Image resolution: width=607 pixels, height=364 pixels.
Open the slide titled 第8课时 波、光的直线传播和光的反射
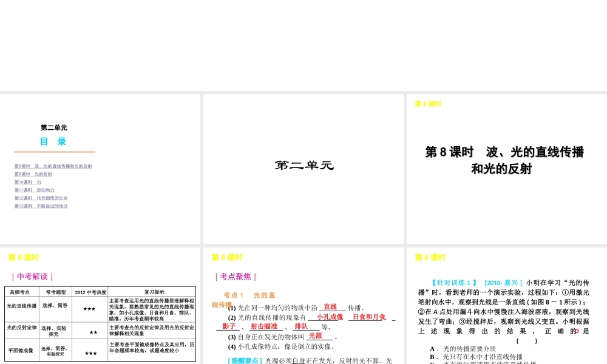507,169
